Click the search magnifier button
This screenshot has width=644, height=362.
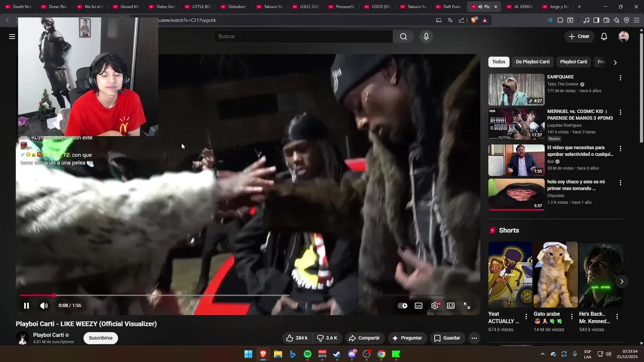click(x=404, y=36)
